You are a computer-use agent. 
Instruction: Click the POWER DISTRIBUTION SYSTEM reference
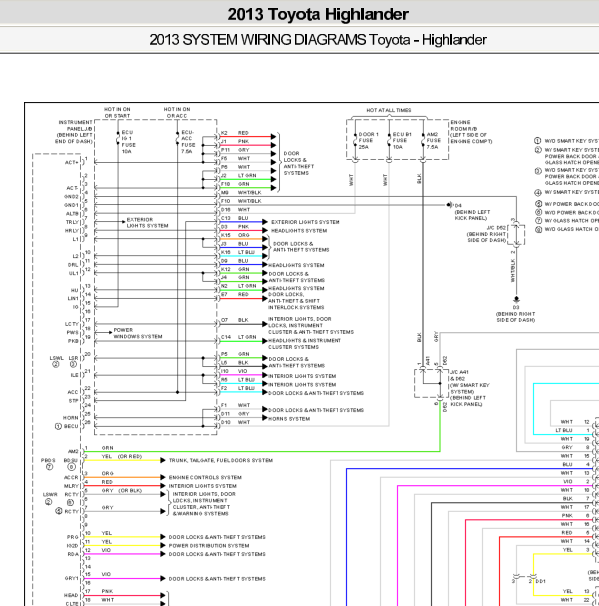click(209, 546)
